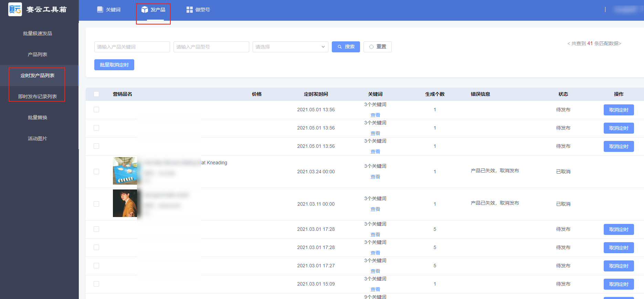Focus the product keyword input field
The image size is (644, 299).
click(x=132, y=47)
